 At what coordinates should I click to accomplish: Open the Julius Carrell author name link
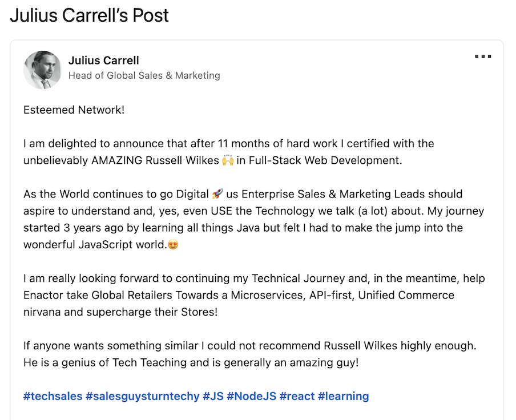click(104, 60)
